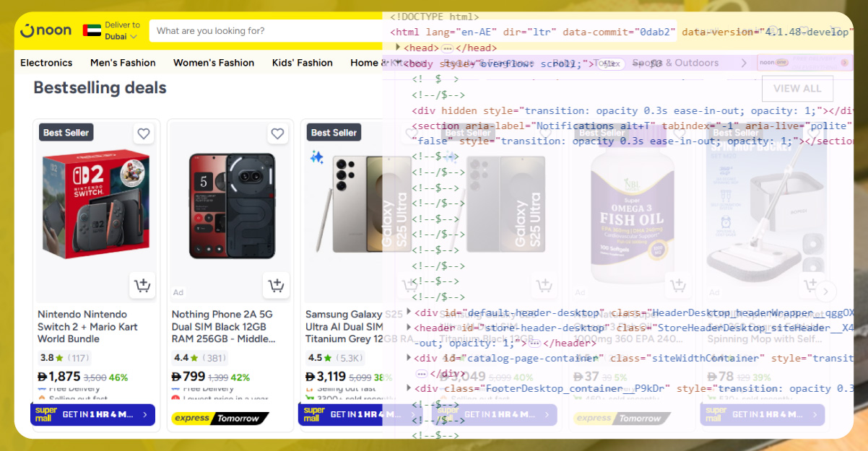Expand the head element node
The image size is (868, 451).
398,48
